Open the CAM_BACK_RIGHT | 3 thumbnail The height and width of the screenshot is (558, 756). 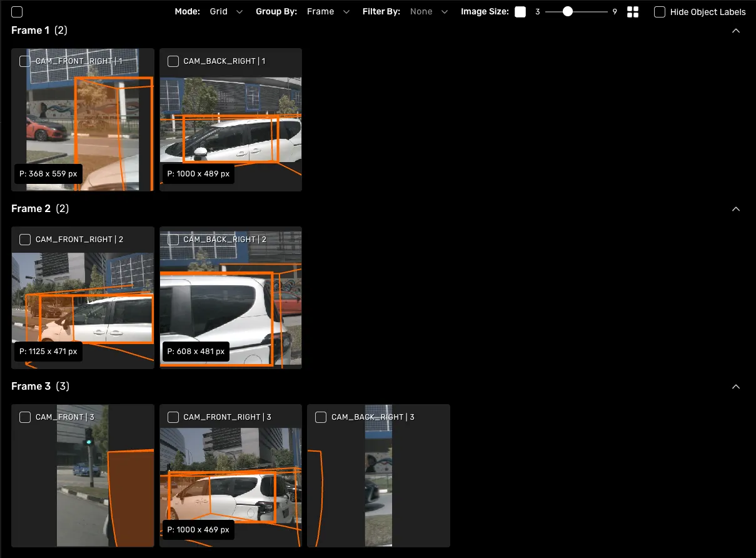point(378,475)
